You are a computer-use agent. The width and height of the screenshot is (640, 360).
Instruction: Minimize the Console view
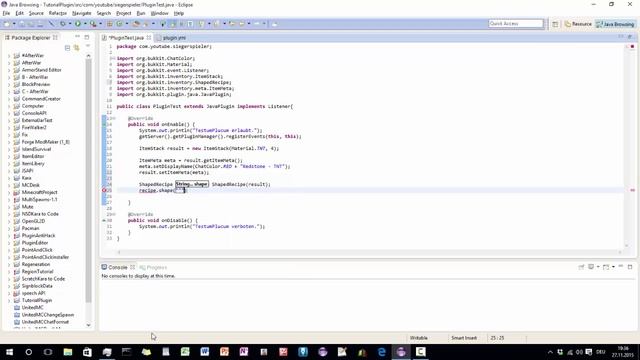[x=621, y=267]
